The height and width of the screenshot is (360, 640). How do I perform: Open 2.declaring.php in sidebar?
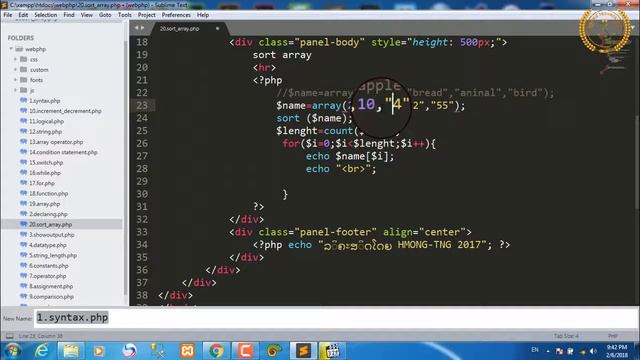tap(48, 214)
